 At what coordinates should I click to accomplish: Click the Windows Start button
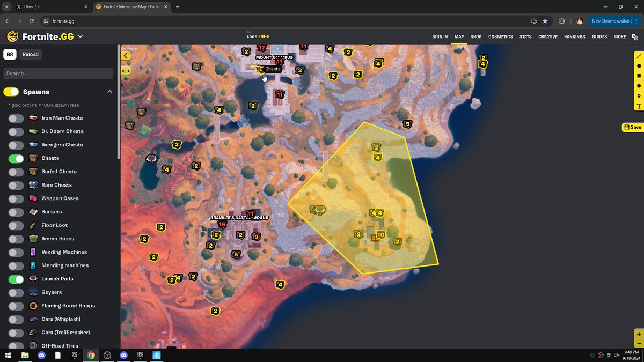click(x=8, y=355)
